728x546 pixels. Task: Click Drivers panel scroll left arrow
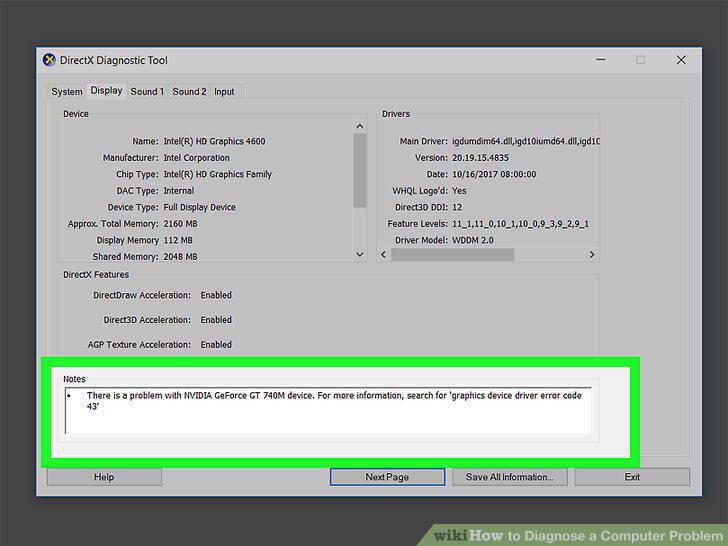pyautogui.click(x=384, y=254)
